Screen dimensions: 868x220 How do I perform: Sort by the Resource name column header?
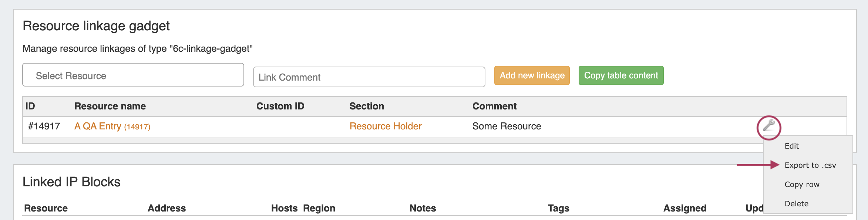pos(110,106)
